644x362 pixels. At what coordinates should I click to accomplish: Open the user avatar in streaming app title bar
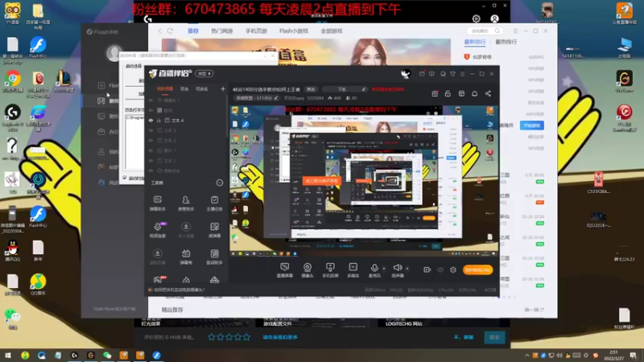(x=406, y=73)
